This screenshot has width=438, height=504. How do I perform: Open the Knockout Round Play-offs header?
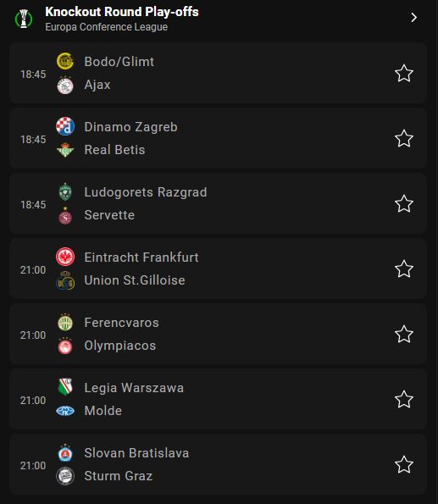coord(122,12)
